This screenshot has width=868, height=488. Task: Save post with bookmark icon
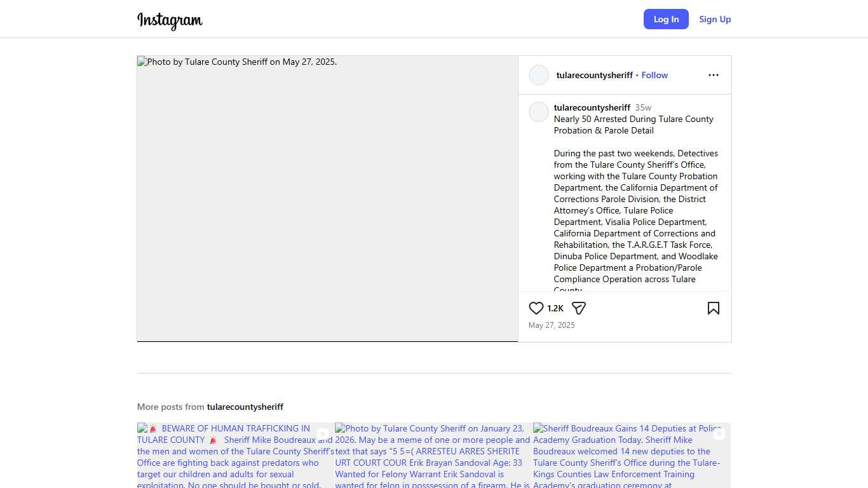pyautogui.click(x=713, y=308)
